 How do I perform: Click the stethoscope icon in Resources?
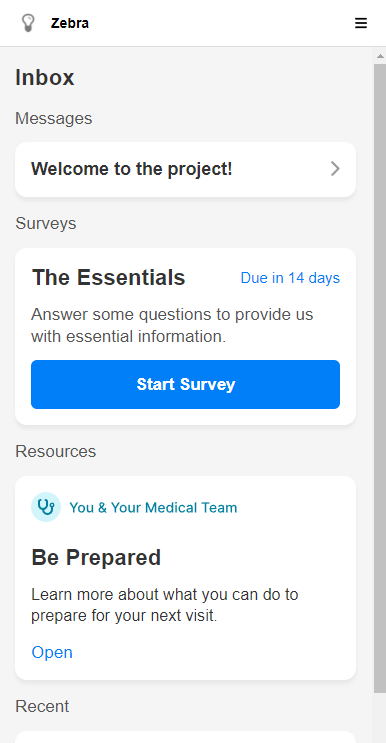tap(46, 507)
